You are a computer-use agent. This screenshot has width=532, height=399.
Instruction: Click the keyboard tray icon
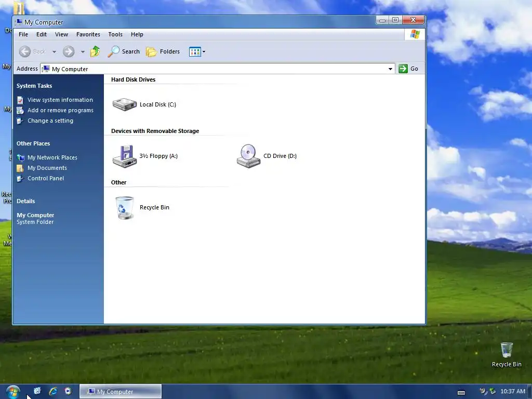461,393
